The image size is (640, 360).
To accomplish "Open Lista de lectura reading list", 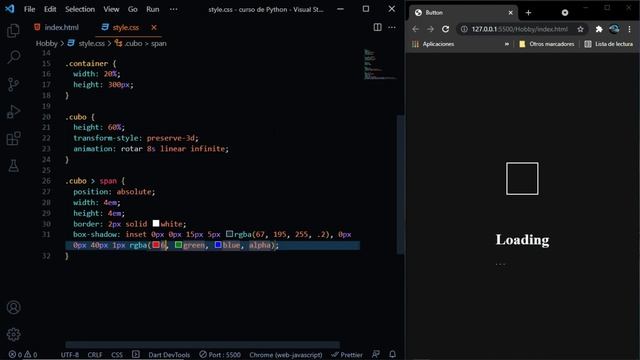I will 609,44.
